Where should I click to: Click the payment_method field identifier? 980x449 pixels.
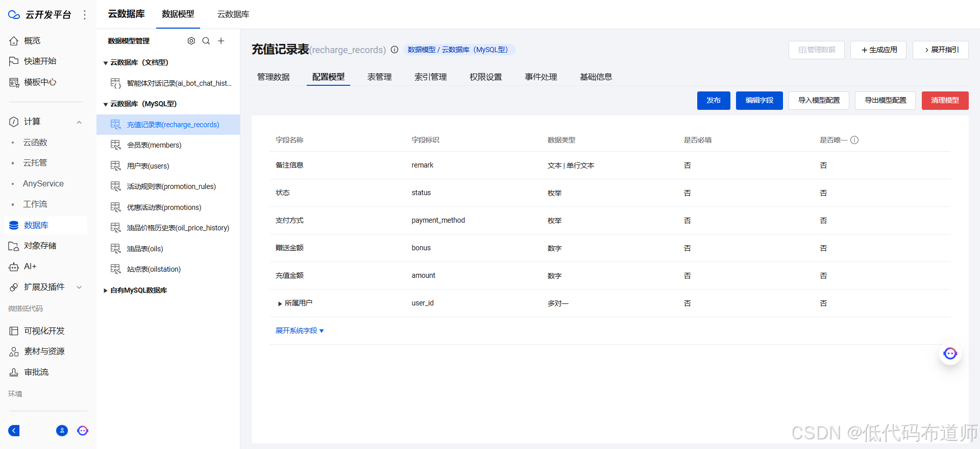[438, 221]
